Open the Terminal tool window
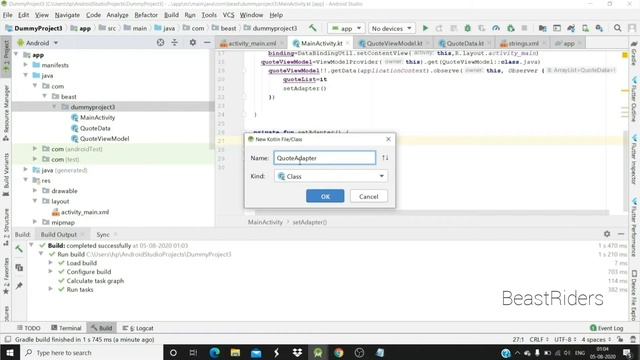 [66, 328]
